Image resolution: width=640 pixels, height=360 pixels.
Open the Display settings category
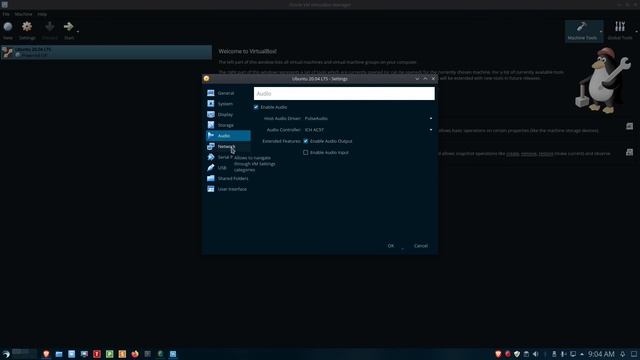click(x=228, y=114)
